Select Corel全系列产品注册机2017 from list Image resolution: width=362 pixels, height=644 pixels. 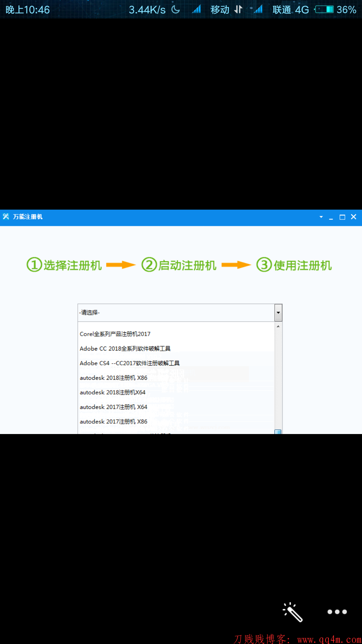pyautogui.click(x=176, y=334)
